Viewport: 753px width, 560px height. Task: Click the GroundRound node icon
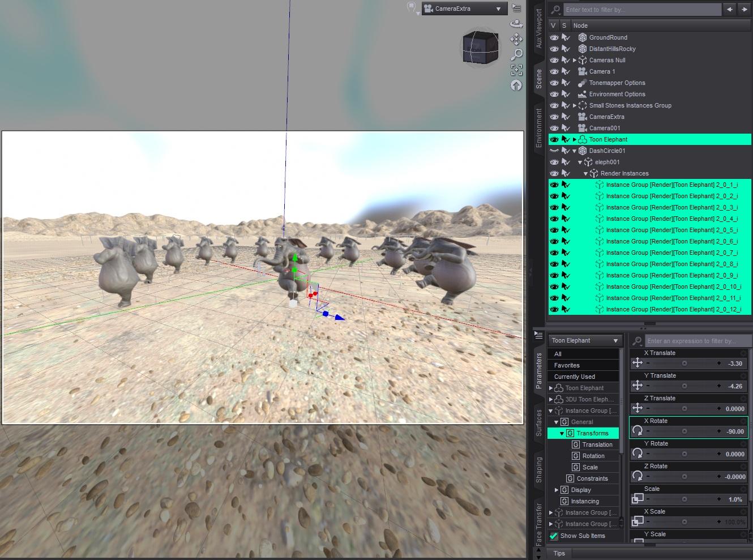click(x=582, y=37)
